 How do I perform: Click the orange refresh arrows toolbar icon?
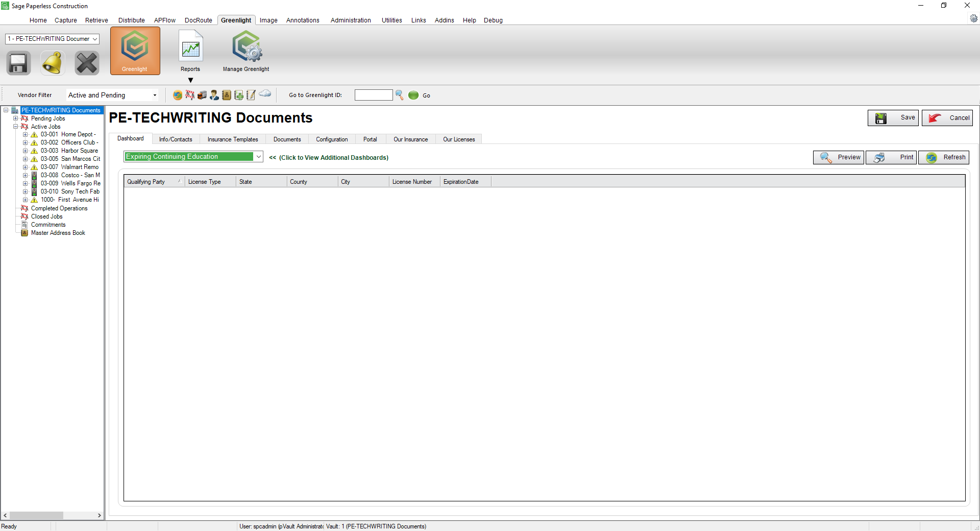[178, 95]
